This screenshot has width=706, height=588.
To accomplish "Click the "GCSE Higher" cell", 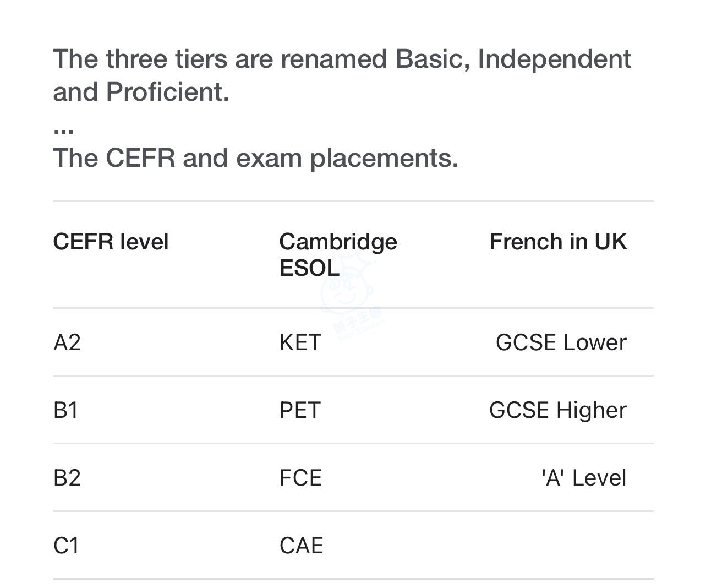I will tap(557, 410).
